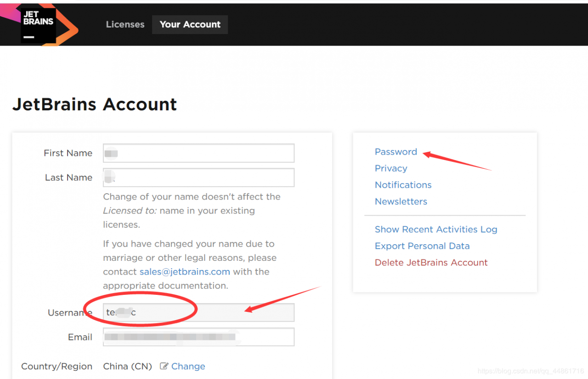Click into the Email field
The width and height of the screenshot is (588, 379).
(x=198, y=337)
